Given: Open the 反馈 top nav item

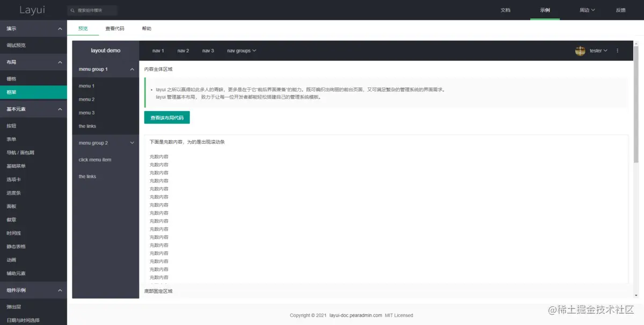Looking at the screenshot, I should pyautogui.click(x=621, y=10).
